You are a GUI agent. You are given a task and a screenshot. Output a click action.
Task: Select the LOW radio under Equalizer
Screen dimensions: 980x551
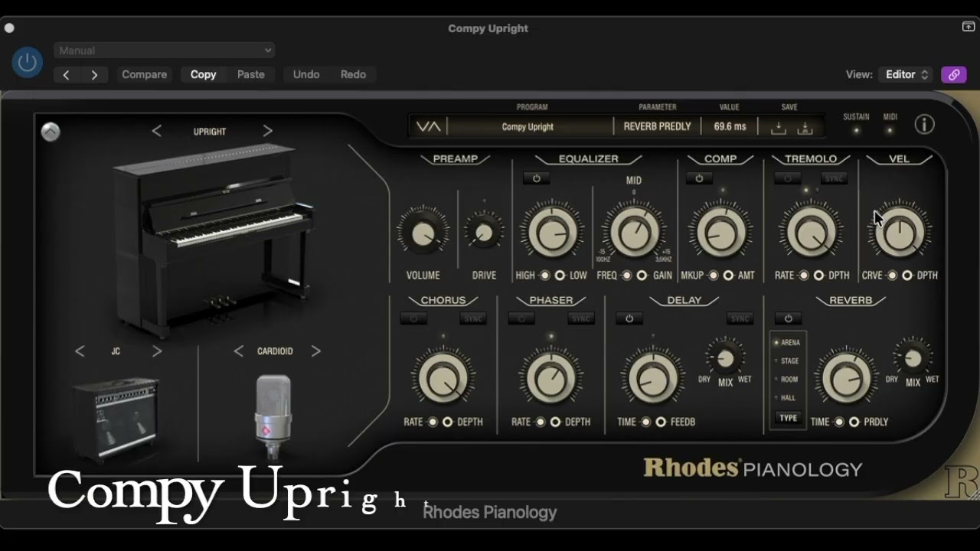click(560, 275)
